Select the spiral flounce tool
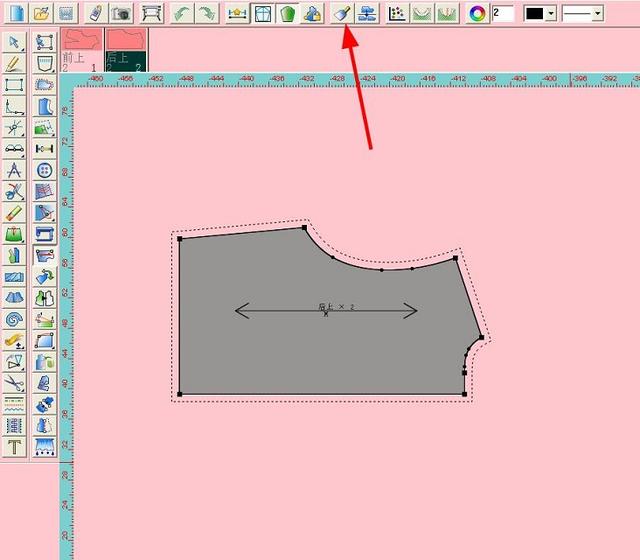 14,319
